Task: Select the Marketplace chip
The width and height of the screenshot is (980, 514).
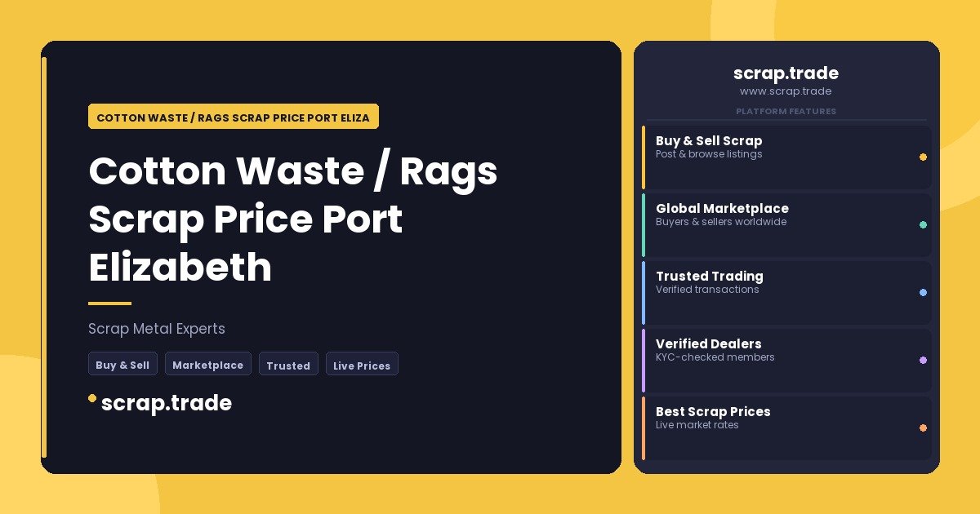Action: click(x=208, y=364)
